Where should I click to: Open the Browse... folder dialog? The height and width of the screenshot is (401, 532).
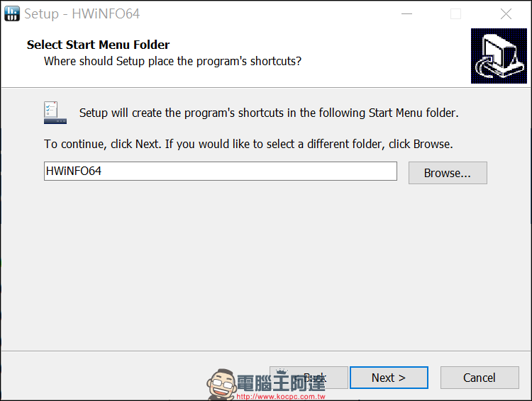[x=447, y=173]
